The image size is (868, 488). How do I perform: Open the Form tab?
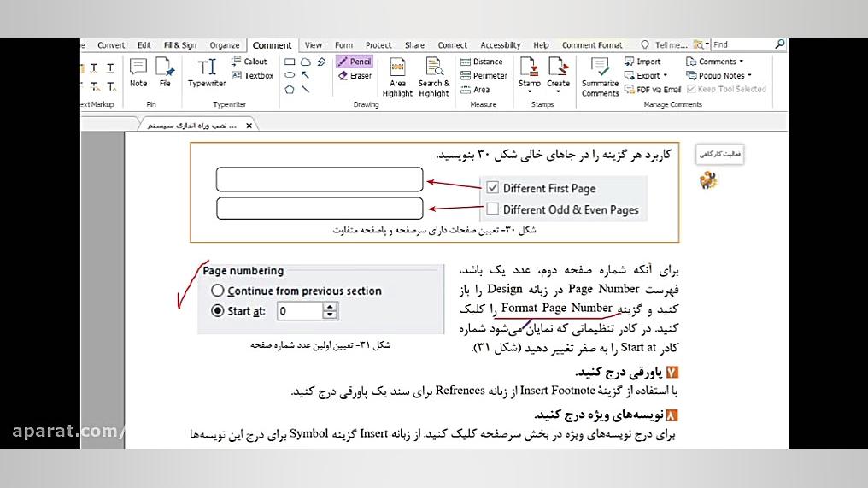(343, 45)
